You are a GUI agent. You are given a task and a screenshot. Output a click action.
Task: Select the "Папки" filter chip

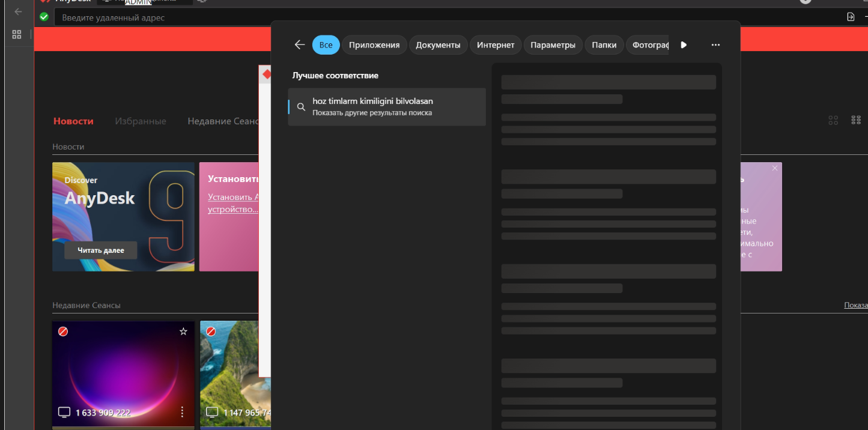[x=604, y=45]
